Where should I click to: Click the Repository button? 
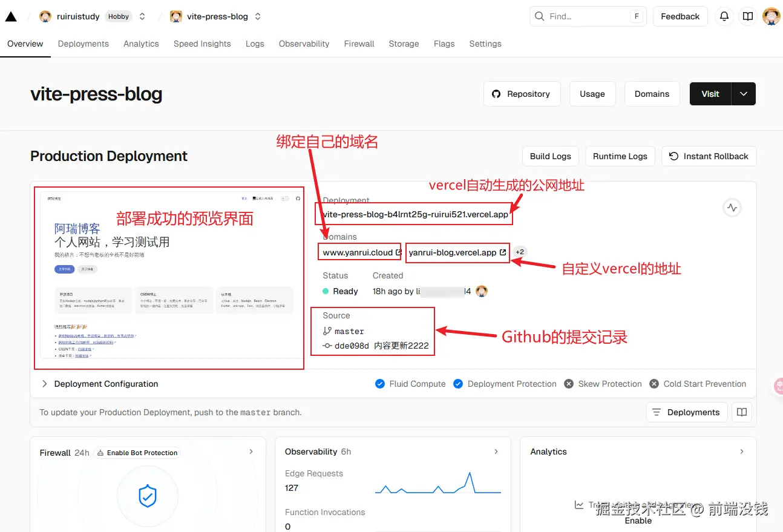click(522, 94)
